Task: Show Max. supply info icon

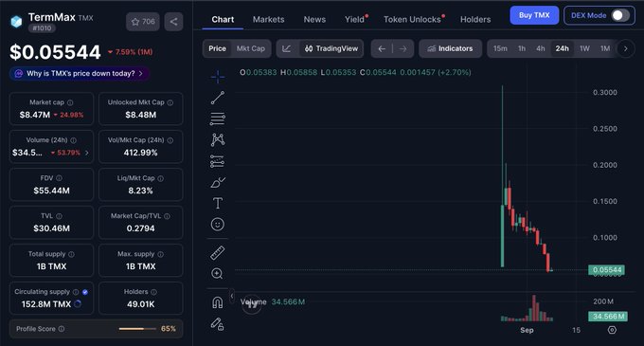Action: (161, 254)
